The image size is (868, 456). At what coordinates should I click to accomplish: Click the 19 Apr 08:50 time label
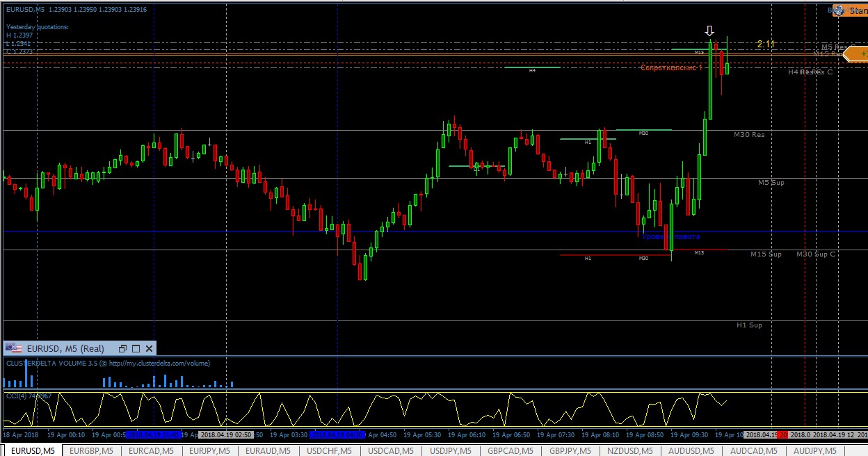[x=645, y=434]
